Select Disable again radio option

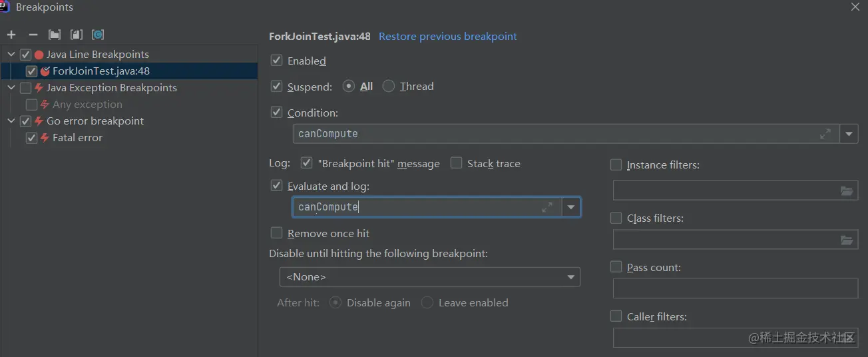coord(335,302)
